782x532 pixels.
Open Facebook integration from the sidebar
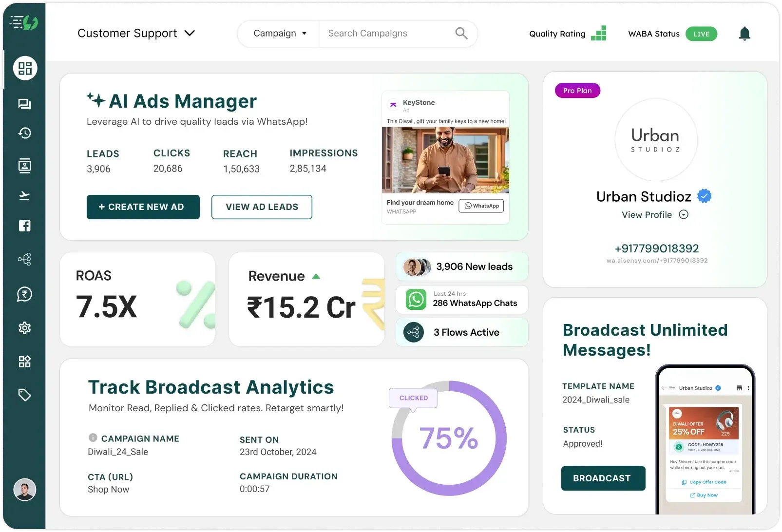tap(25, 226)
